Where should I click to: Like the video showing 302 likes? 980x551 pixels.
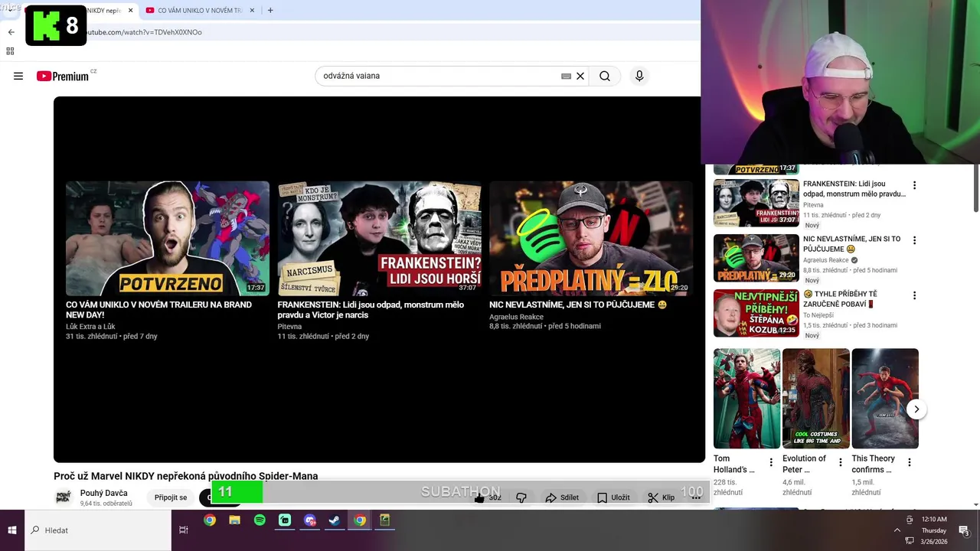pyautogui.click(x=487, y=497)
